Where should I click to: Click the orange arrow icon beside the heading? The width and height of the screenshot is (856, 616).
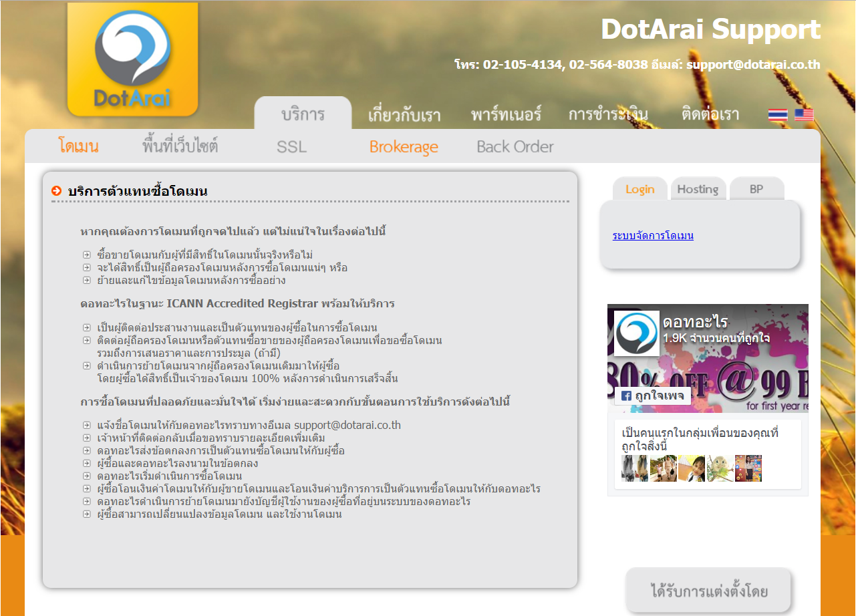coord(57,191)
